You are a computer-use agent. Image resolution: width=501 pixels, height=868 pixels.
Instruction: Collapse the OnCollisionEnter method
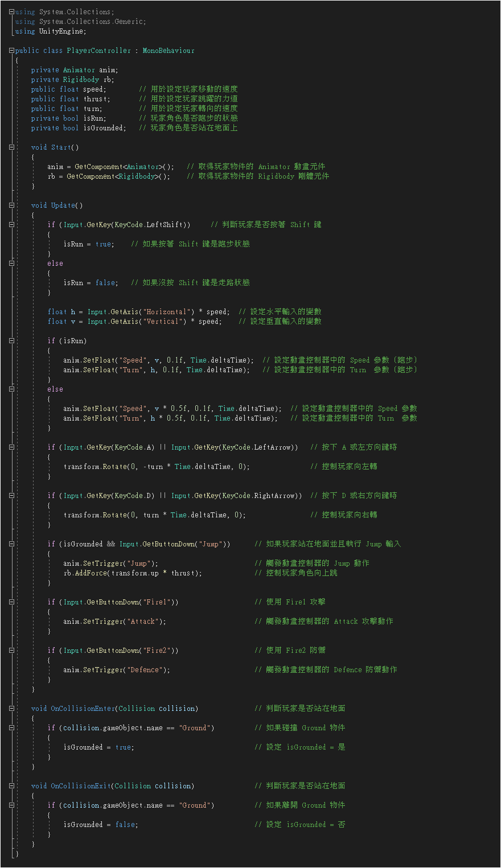(x=11, y=709)
